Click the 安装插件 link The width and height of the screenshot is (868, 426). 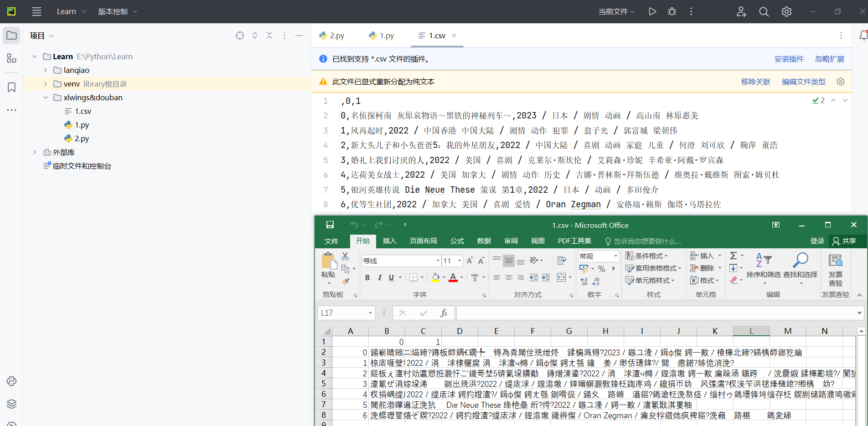coord(789,59)
